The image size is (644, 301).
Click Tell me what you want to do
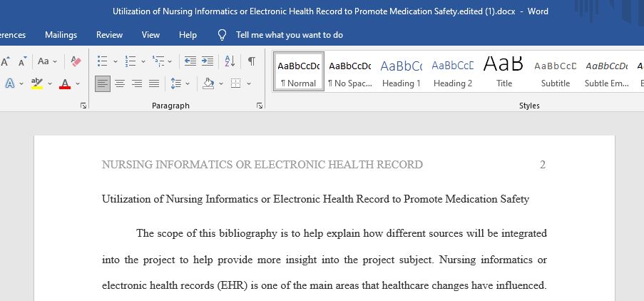(x=289, y=35)
